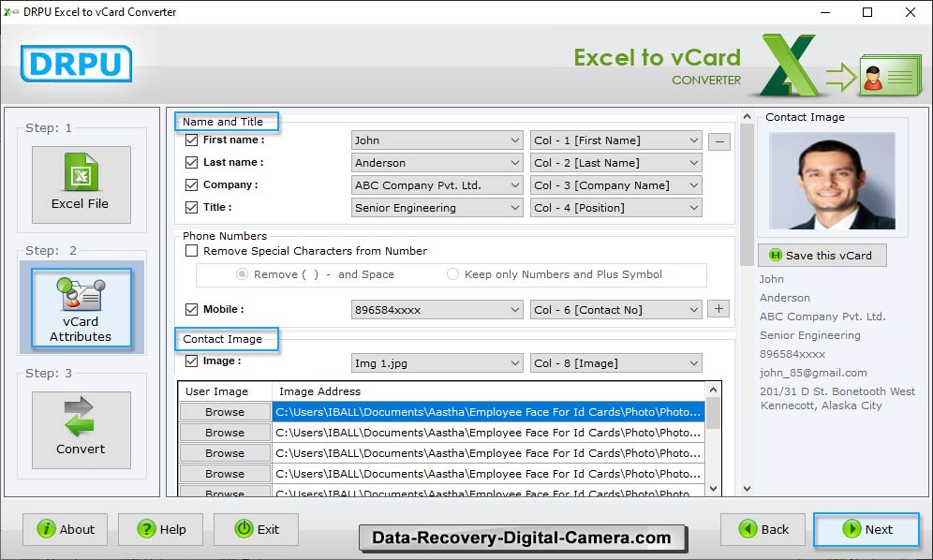Uncheck the Last name checkbox
This screenshot has height=560, width=933.
[192, 162]
